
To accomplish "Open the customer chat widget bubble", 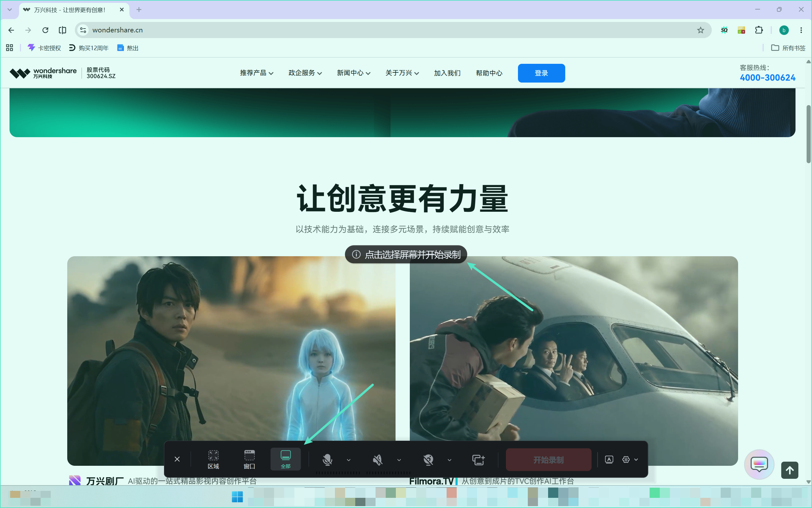I will pos(759,465).
